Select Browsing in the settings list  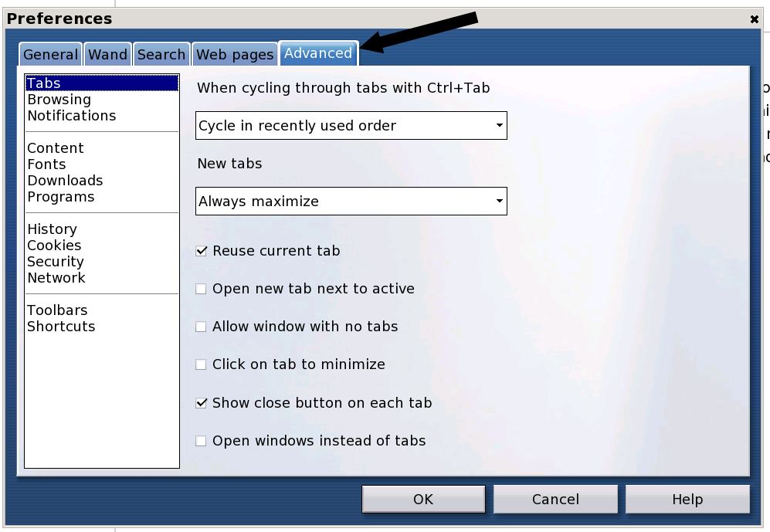click(x=59, y=100)
